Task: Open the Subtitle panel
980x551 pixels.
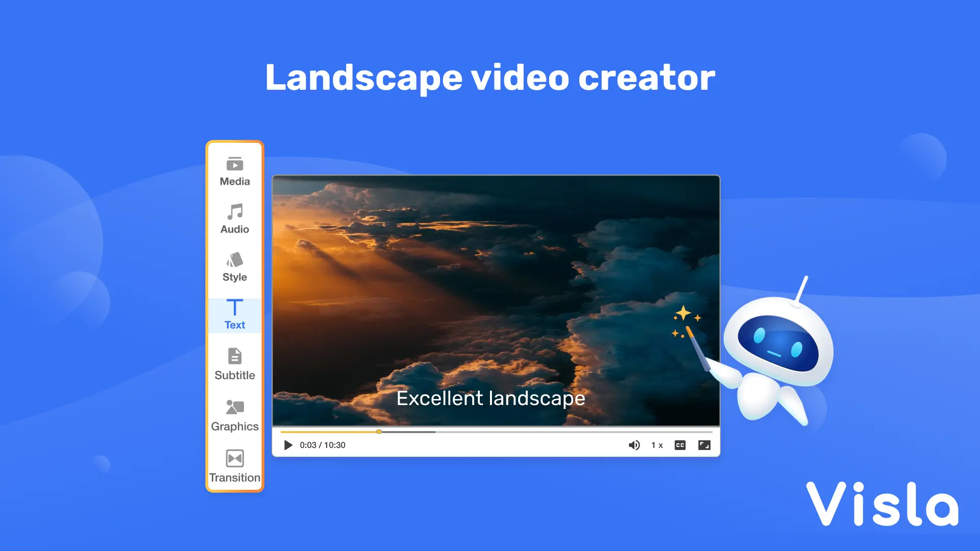Action: pos(234,365)
